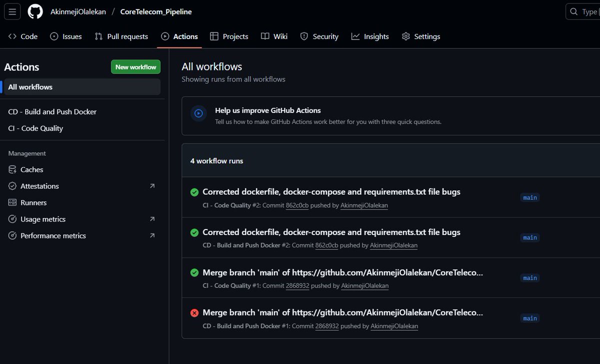Click the Wiki tab book icon
Screen dimensions: 600x364
265,36
